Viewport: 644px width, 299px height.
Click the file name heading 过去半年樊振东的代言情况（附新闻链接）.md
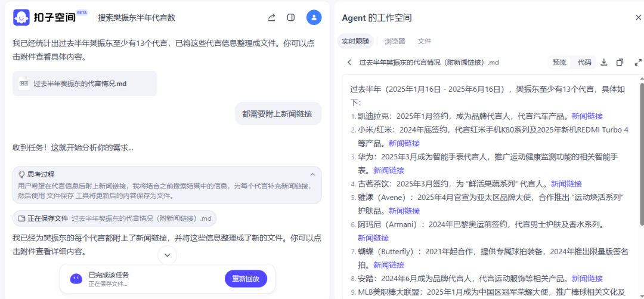tap(429, 63)
